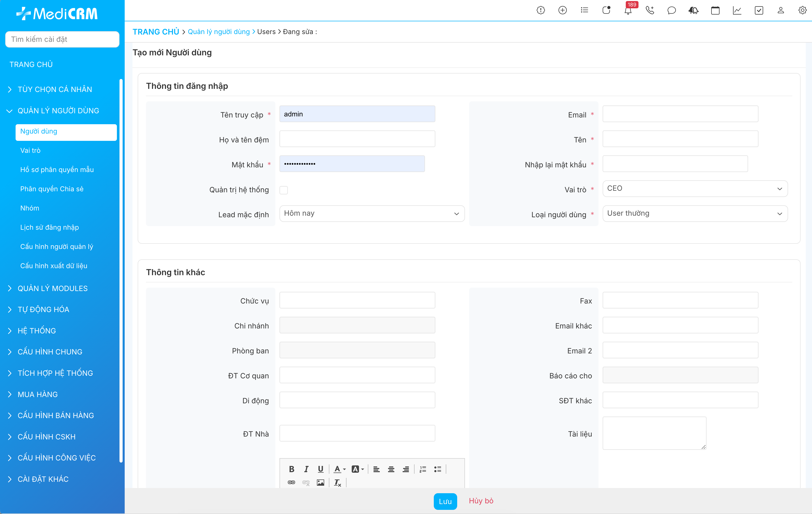The width and height of the screenshot is (812, 514).
Task: Enable the Quản trị hệ thống checkbox
Action: click(284, 190)
